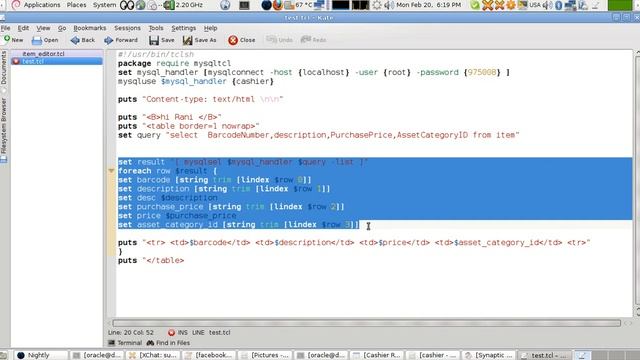Switch to Synaptic taskbar window
This screenshot has width=640, height=360.
(488, 355)
